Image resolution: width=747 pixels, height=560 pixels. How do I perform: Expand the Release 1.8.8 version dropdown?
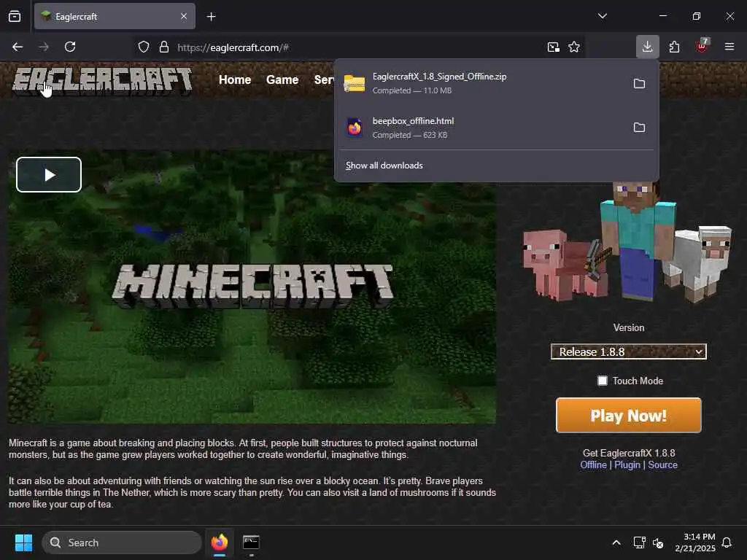click(x=628, y=352)
